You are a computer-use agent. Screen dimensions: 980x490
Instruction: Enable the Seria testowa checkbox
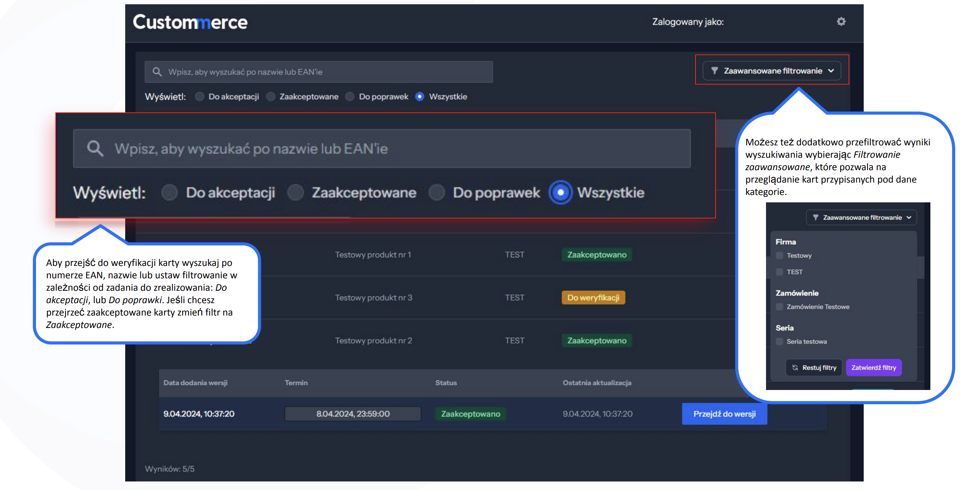pyautogui.click(x=779, y=342)
